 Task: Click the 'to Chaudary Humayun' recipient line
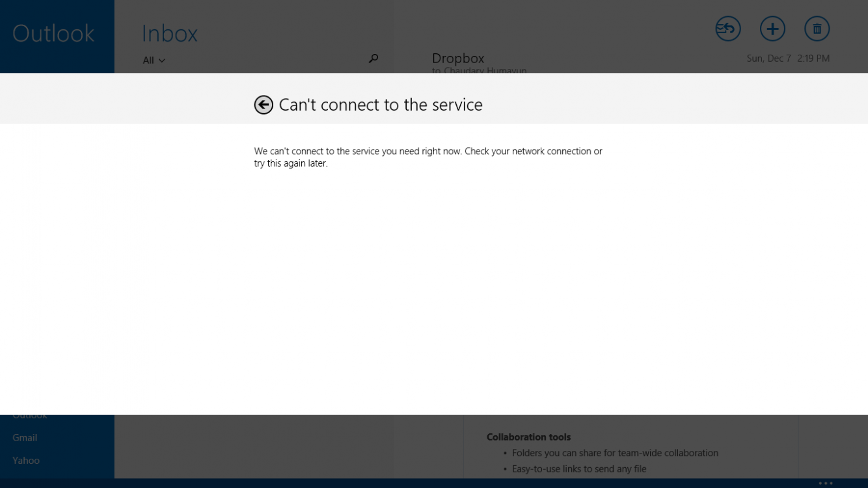click(x=479, y=70)
